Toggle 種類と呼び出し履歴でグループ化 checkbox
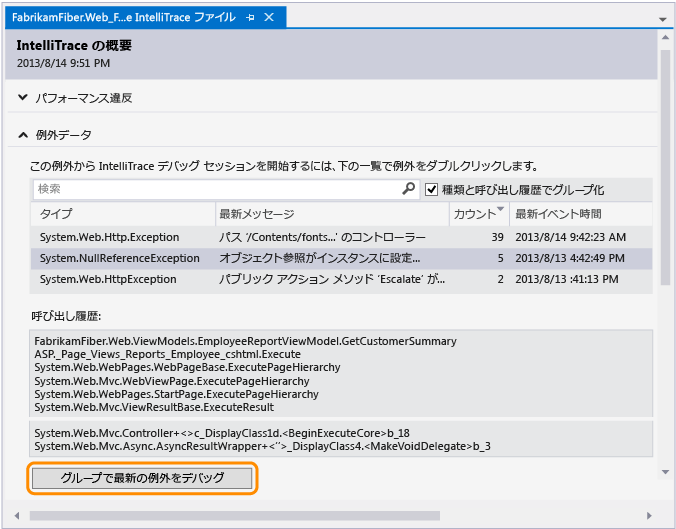Viewport: 676px width, 529px height. coord(431,190)
